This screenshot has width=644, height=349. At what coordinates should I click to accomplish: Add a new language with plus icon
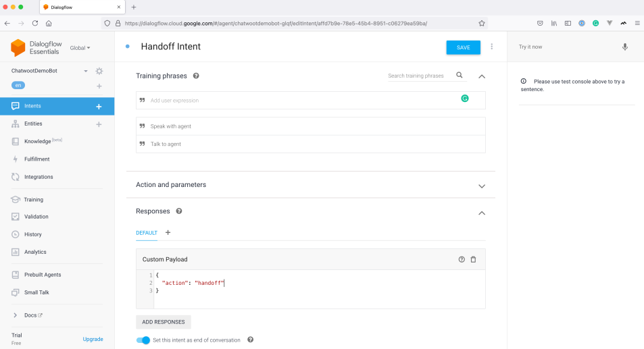[x=99, y=86]
